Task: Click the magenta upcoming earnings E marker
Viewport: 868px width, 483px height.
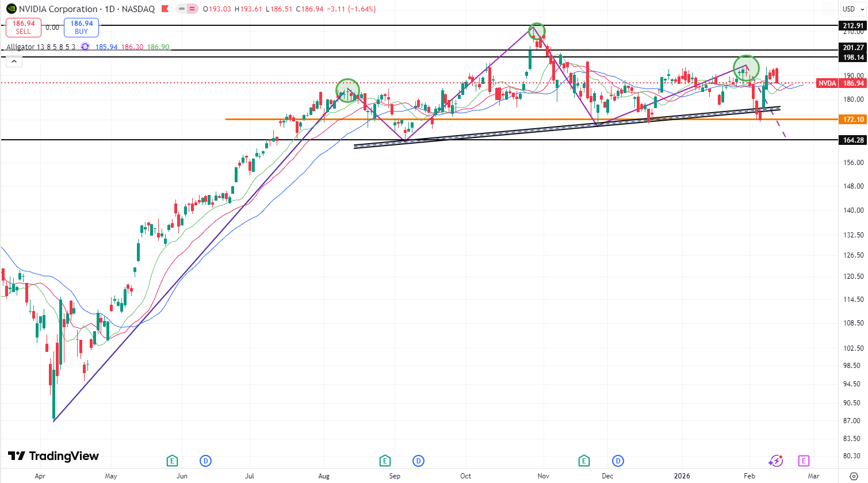Action: point(804,461)
